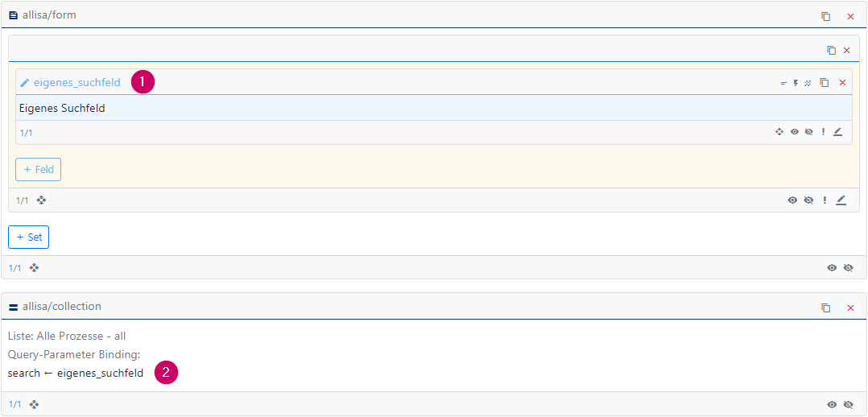Click the search ← eigenes_suchfeld binding
This screenshot has width=868, height=417.
[76, 374]
